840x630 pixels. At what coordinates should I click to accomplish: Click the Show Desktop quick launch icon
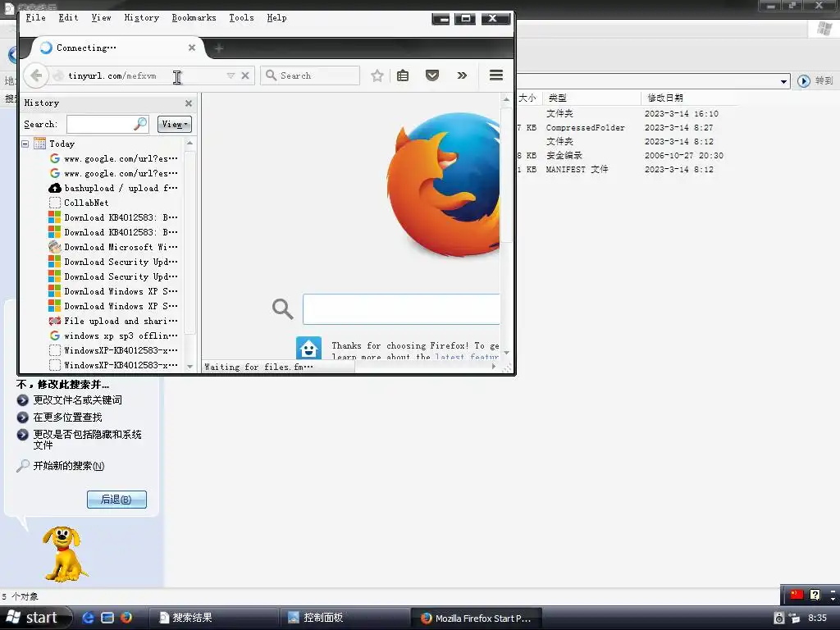tap(107, 618)
